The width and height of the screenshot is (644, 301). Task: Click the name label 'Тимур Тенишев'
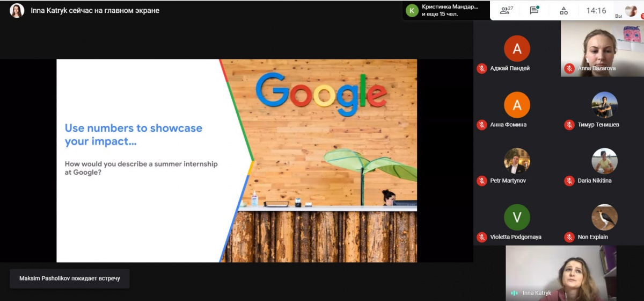pyautogui.click(x=598, y=125)
